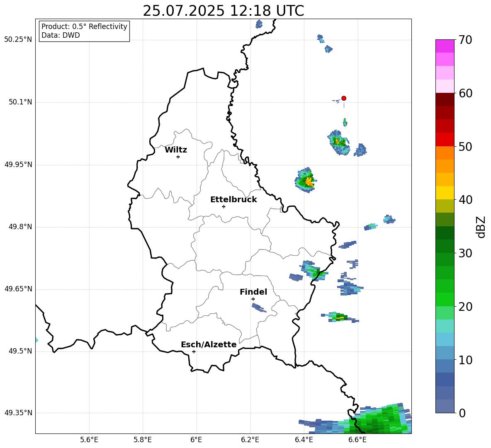Click the radar cell with orange core near 49.9°N
491x448 pixels.
(x=306, y=180)
